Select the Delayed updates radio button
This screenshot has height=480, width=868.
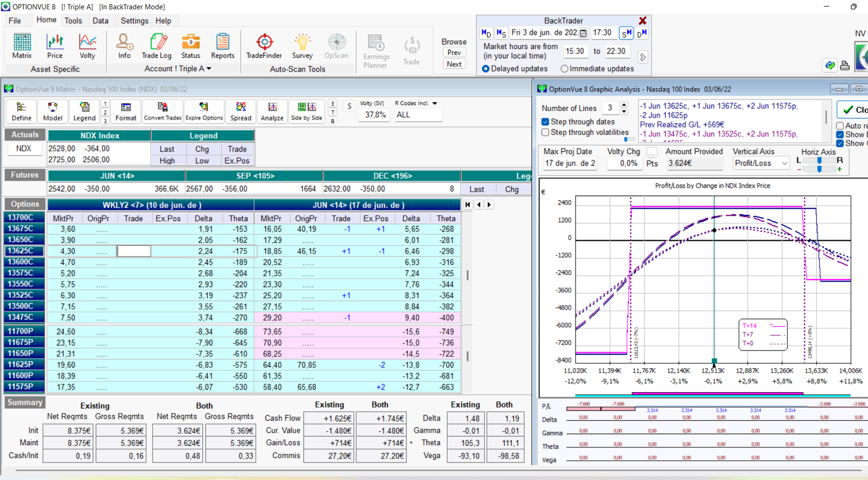[x=485, y=69]
